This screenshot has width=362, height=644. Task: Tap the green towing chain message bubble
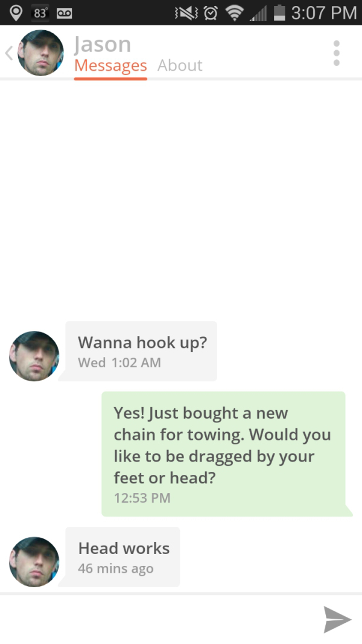[223, 454]
